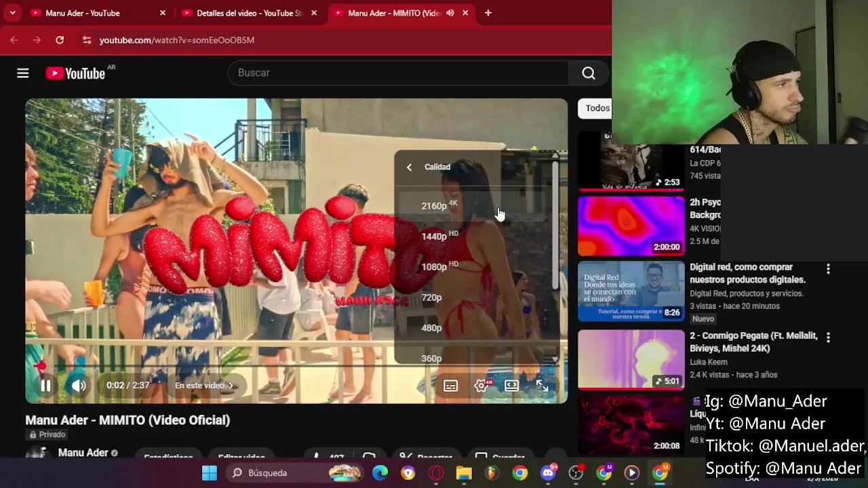Toggle subtitles in the player
The image size is (868, 488).
click(450, 386)
